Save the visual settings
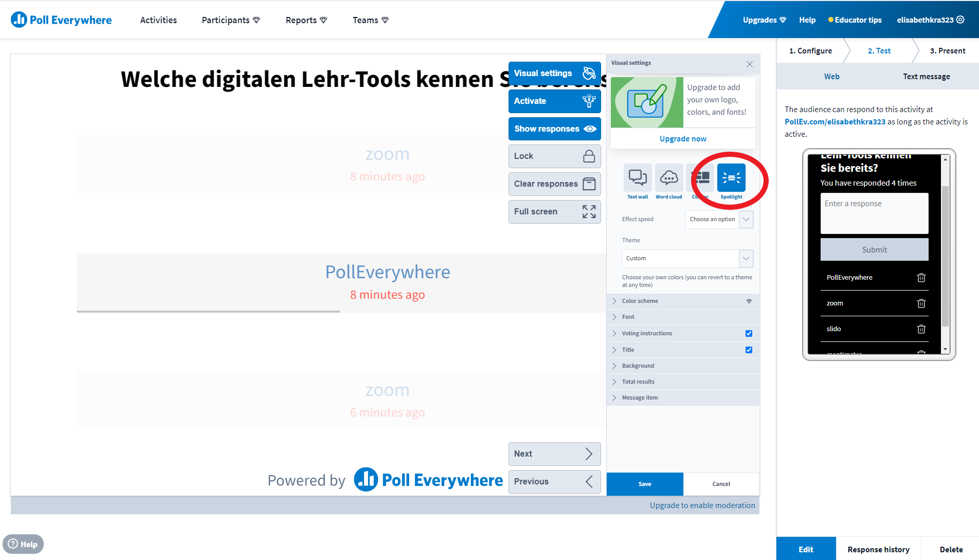 click(645, 484)
